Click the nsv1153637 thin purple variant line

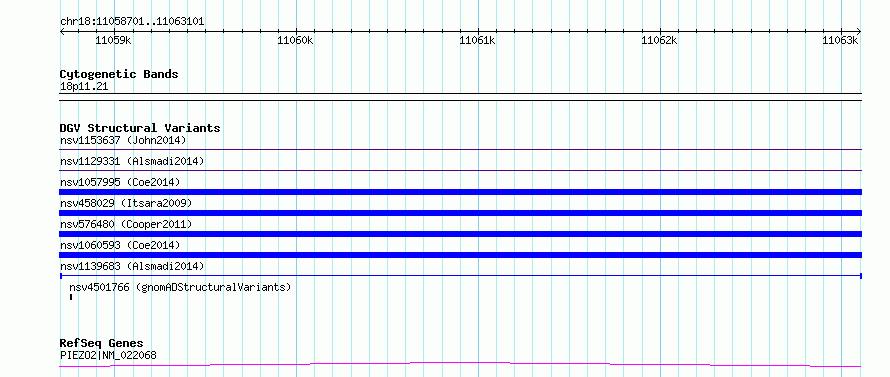pyautogui.click(x=460, y=149)
